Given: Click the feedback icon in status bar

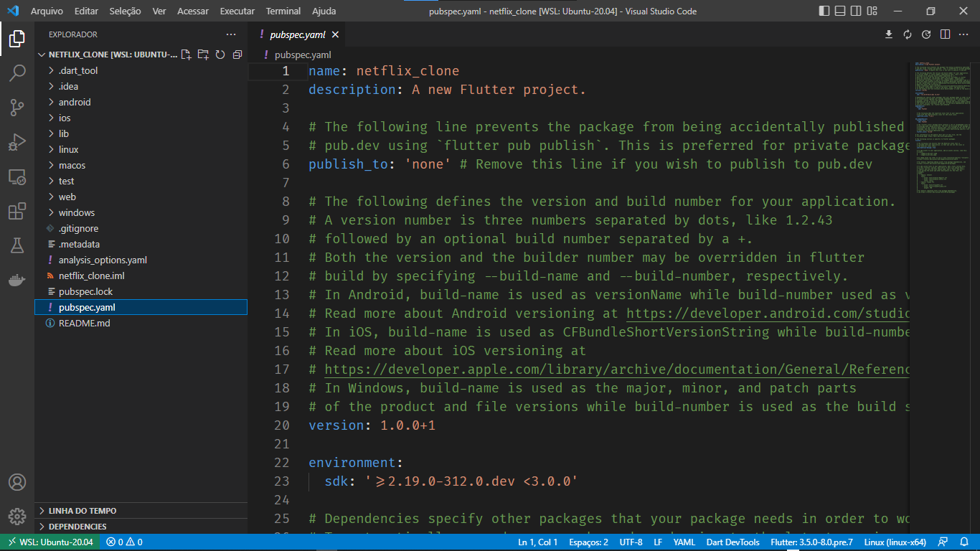Looking at the screenshot, I should click(943, 542).
